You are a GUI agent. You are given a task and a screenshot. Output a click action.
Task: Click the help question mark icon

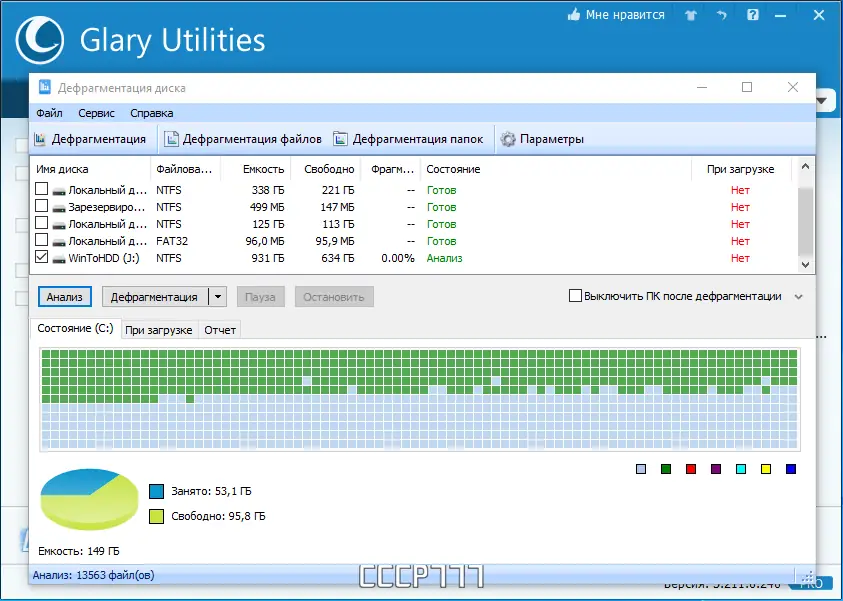[x=753, y=15]
